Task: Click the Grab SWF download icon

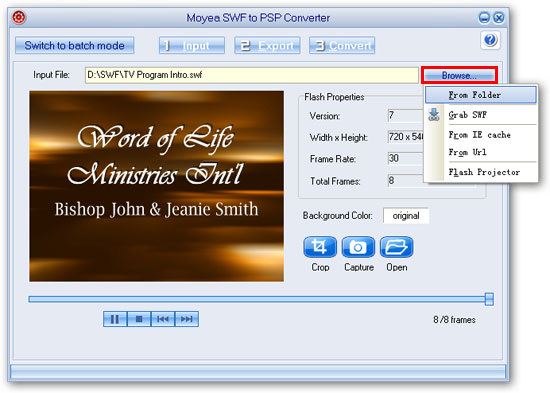Action: 434,115
